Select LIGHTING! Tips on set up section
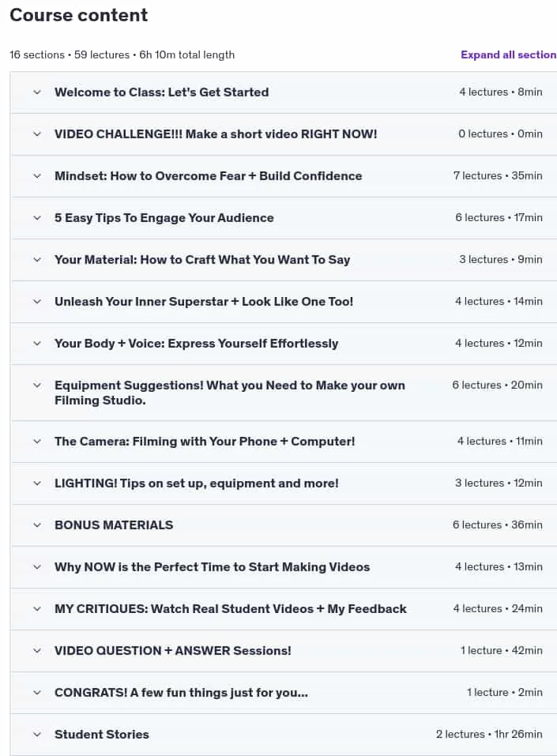This screenshot has height=756, width=557. (x=196, y=483)
